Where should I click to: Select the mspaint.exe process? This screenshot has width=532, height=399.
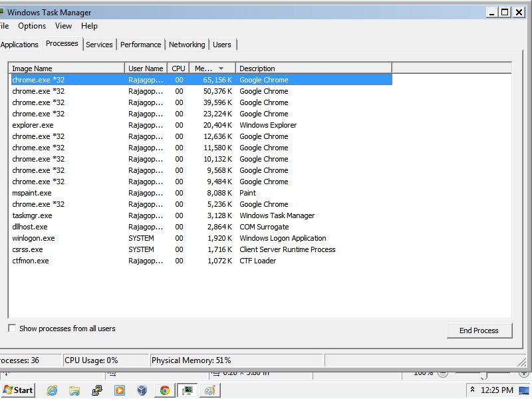[201, 193]
